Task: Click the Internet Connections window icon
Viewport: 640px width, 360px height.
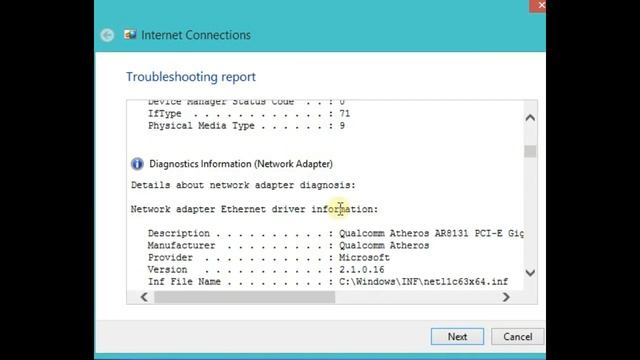Action: [x=130, y=35]
